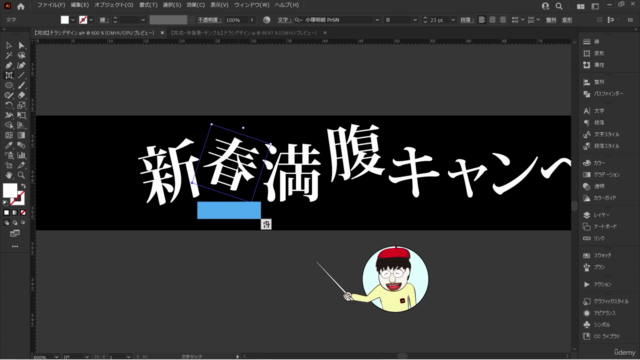Switch to Color fill mode button
This screenshot has width=640, height=360.
(x=6, y=213)
